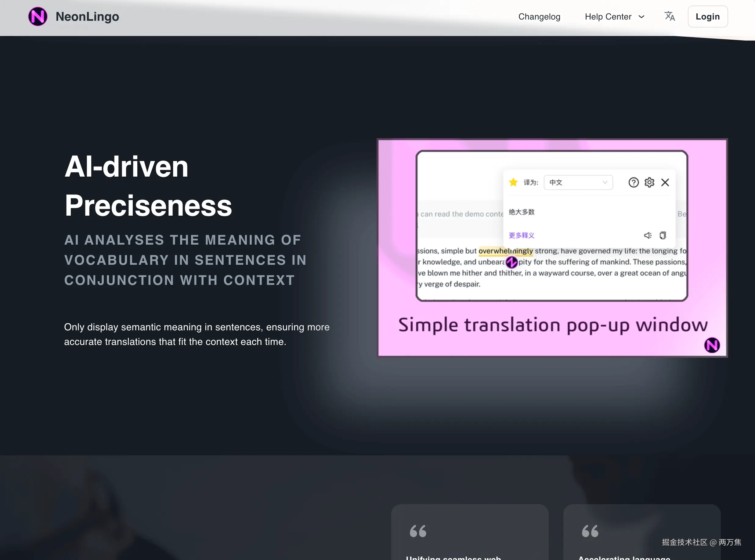Viewport: 755px width, 560px height.
Task: Copy translation with the clipboard icon
Action: (663, 235)
